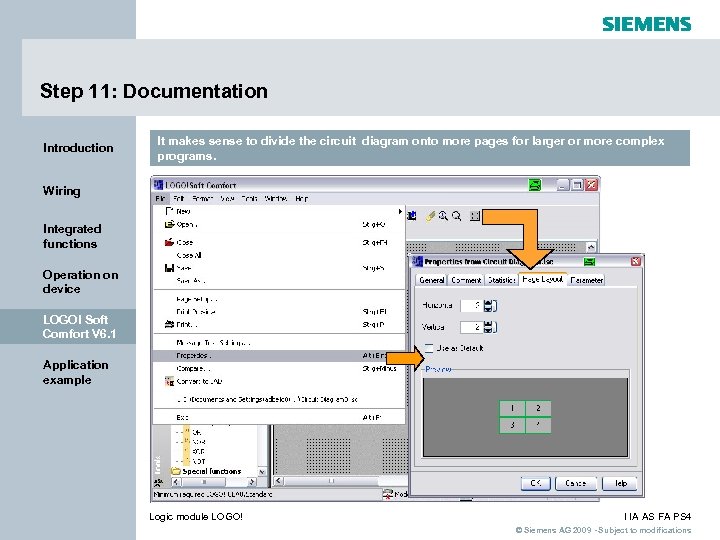Click the Open folder icon in File menu
720x540 pixels.
pos(169,224)
